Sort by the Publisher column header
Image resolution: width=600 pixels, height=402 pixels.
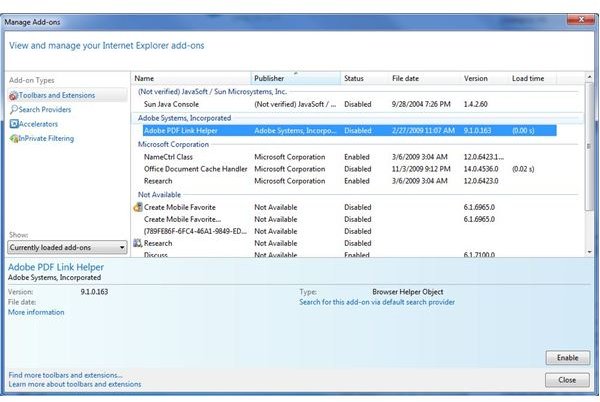[x=295, y=78]
